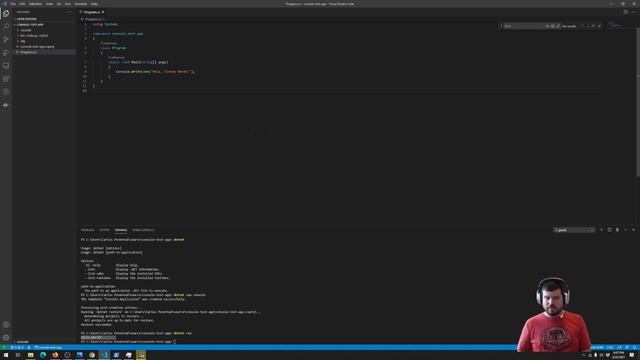
Task: Open the Run menu
Action: click(68, 4)
